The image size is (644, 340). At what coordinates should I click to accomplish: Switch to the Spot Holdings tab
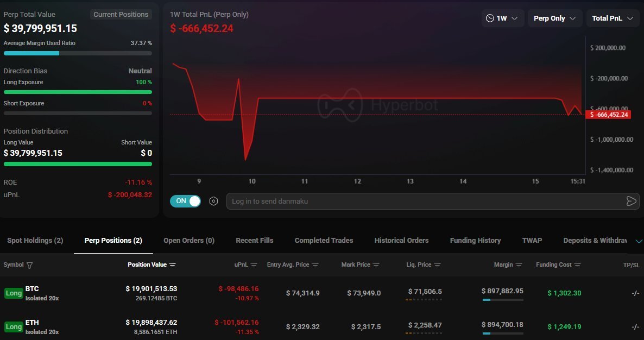[35, 240]
